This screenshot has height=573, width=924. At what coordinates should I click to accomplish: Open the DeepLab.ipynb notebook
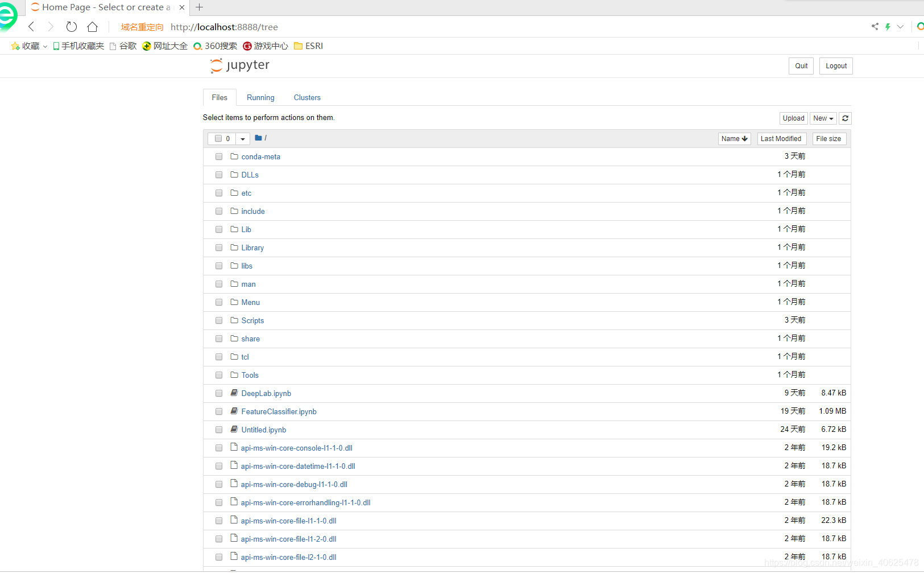point(266,393)
